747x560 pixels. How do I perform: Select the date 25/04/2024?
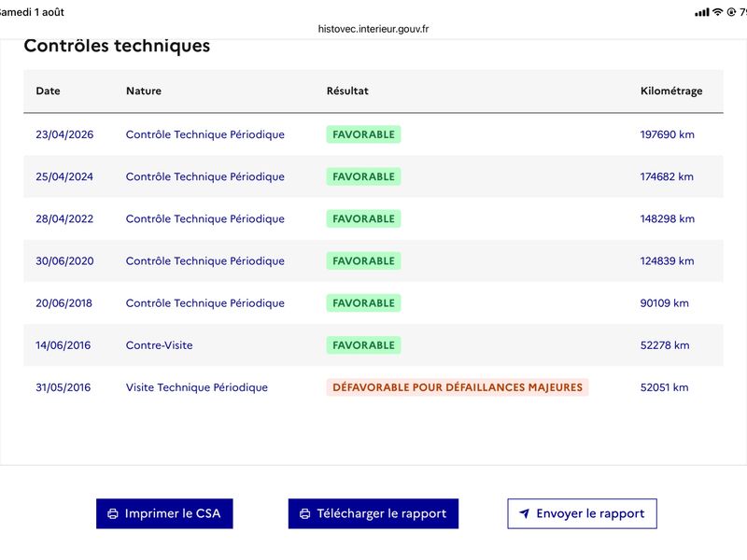64,176
